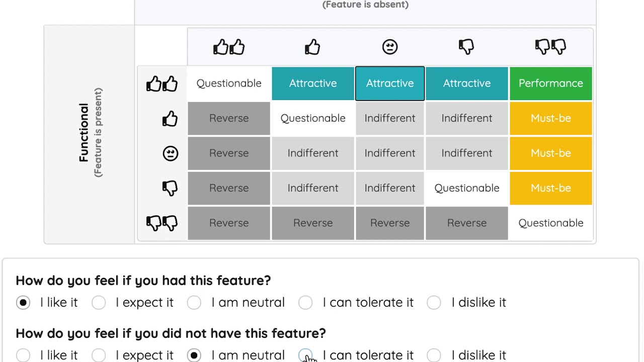This screenshot has width=644, height=362.
Task: Click the neutral face icon in the column header
Action: coord(390,47)
